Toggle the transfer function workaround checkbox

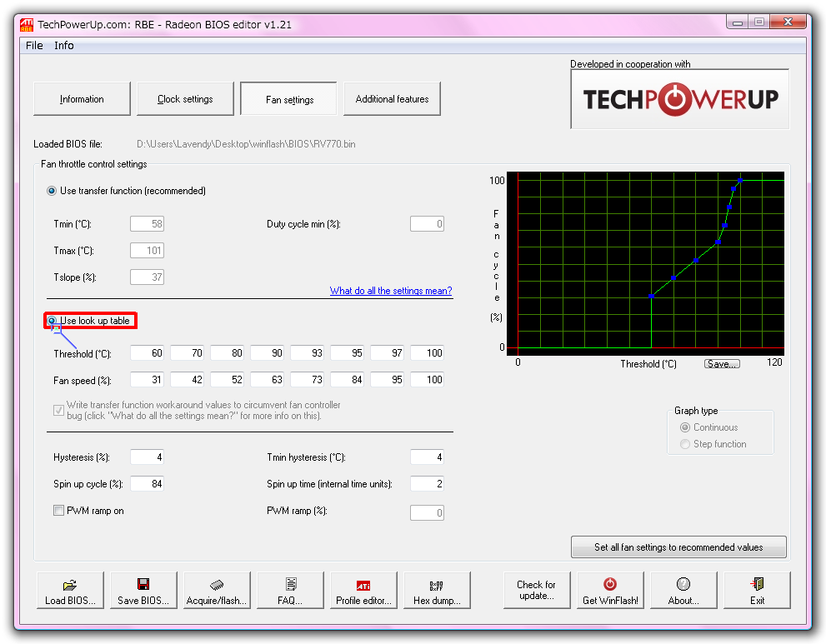point(58,410)
